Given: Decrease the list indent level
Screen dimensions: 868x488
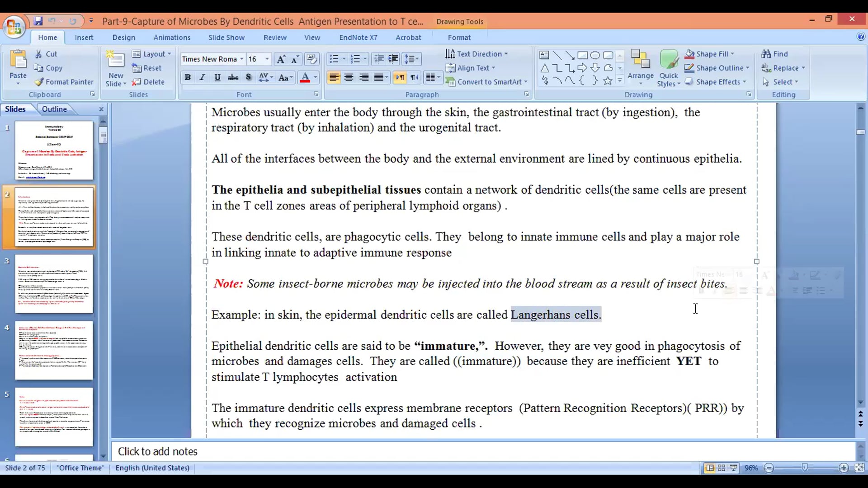Looking at the screenshot, I should click(x=379, y=59).
